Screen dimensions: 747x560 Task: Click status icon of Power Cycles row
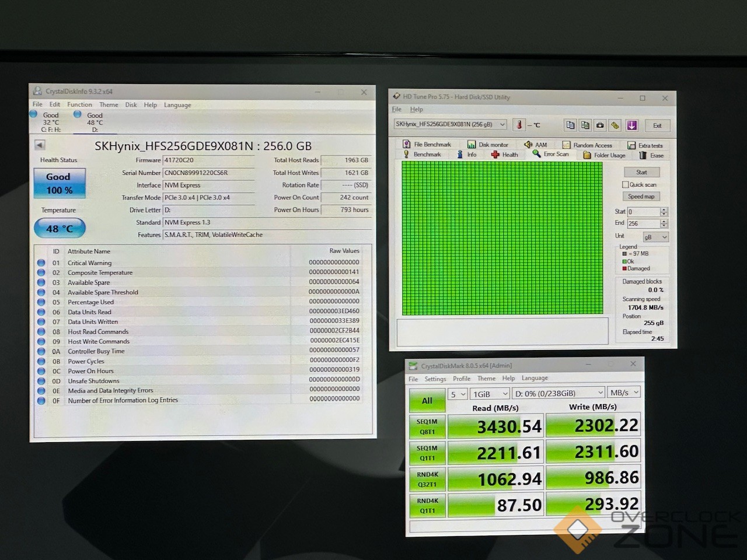[41, 361]
